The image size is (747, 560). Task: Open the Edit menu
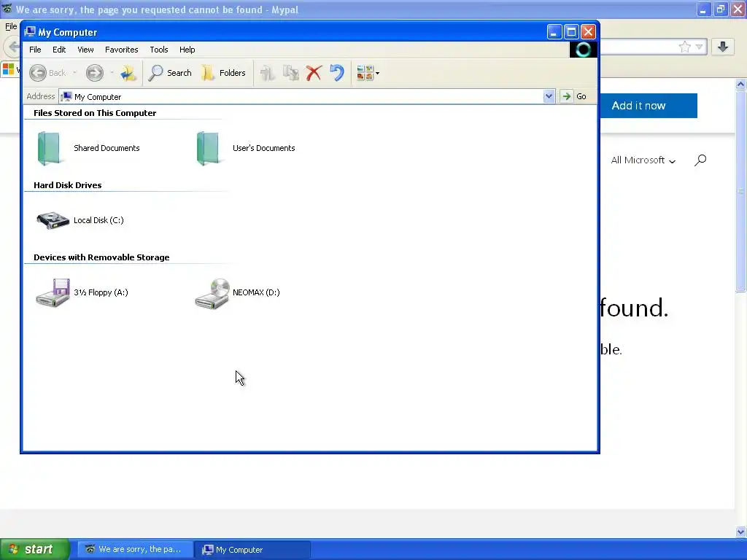tap(59, 50)
